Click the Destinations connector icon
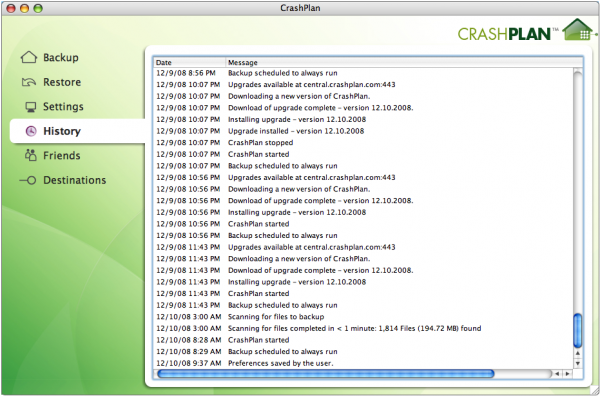The height and width of the screenshot is (396, 600). pos(28,180)
